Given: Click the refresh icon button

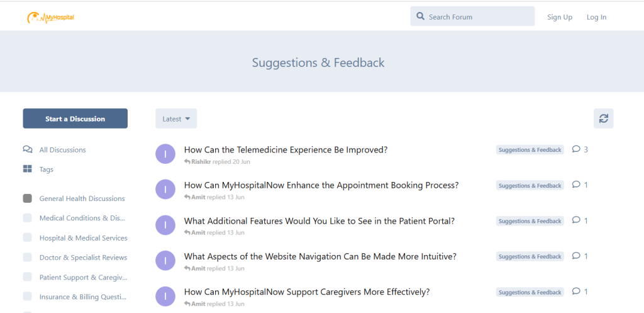Looking at the screenshot, I should pyautogui.click(x=603, y=118).
